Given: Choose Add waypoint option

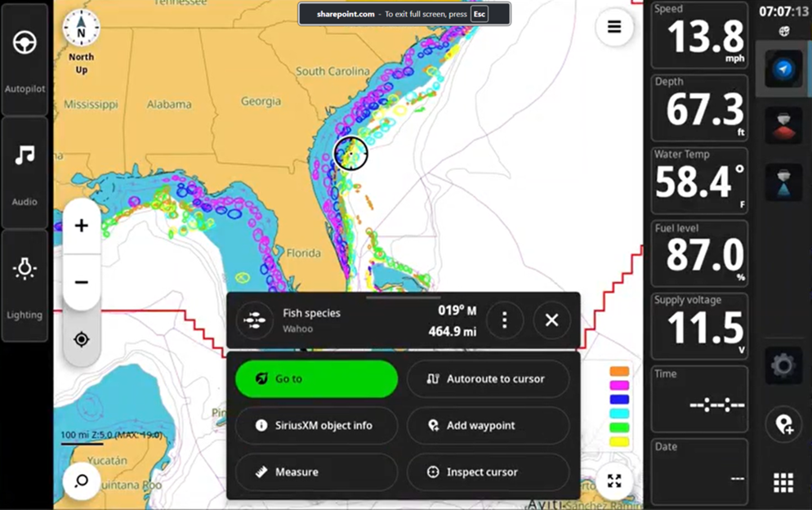Looking at the screenshot, I should pyautogui.click(x=488, y=426).
